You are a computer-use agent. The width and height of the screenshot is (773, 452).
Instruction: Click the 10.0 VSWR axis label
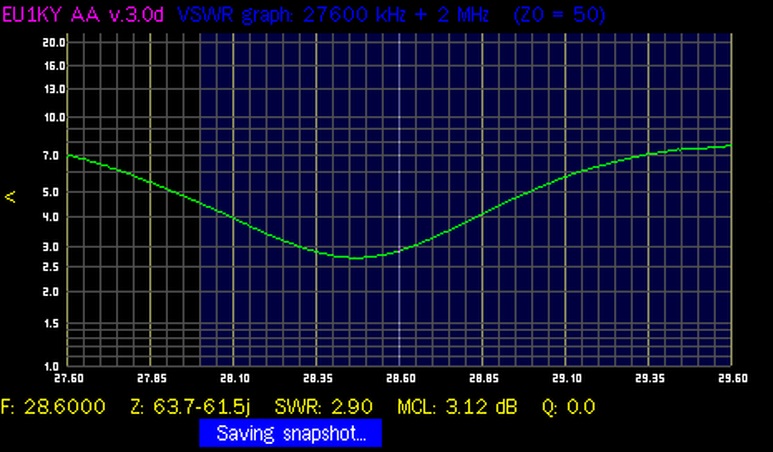54,117
